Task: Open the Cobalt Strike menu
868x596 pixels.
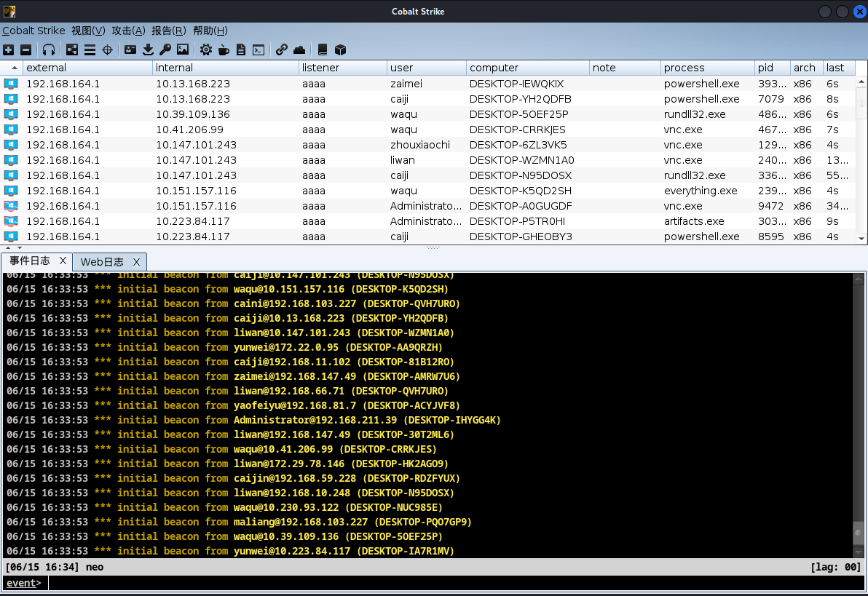Action: pos(33,31)
